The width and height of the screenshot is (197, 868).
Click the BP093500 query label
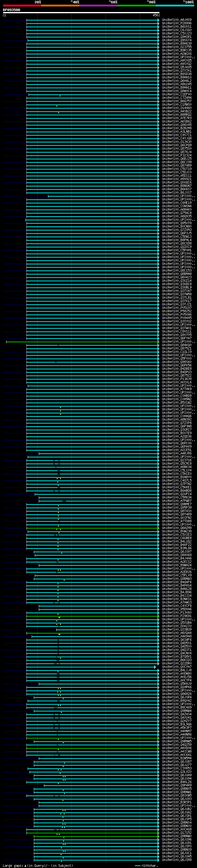point(11,10)
